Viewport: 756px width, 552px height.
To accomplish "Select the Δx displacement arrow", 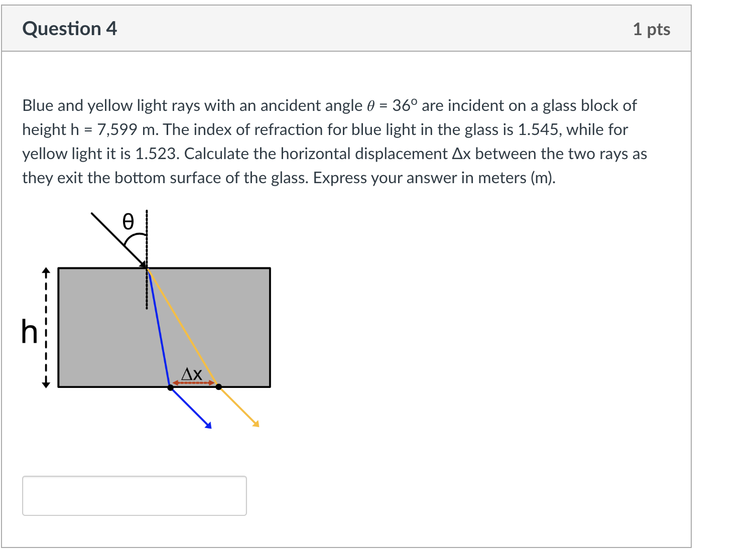I will pos(193,382).
